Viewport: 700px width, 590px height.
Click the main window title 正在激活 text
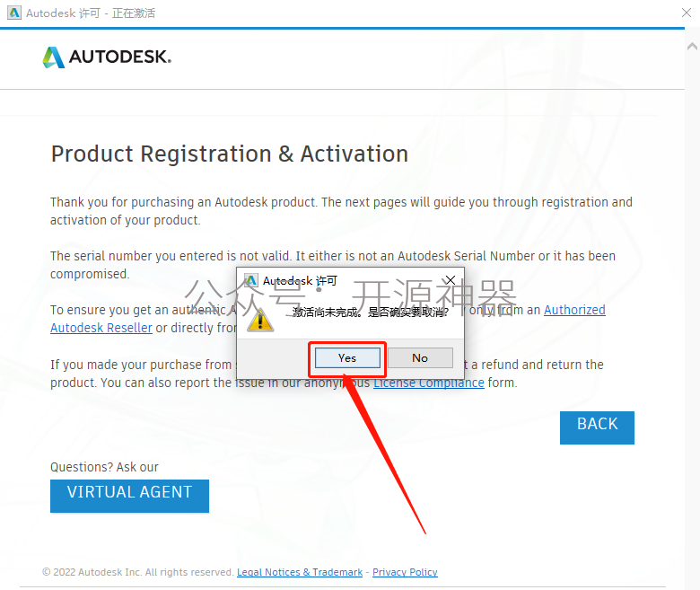tap(134, 13)
